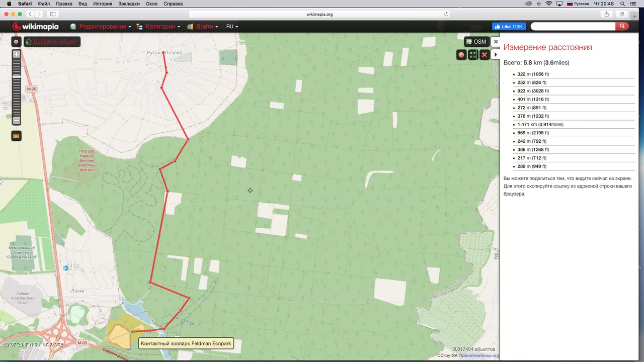Viewport: 644px width, 362px height.
Task: Select the 289 m distance segment
Action: click(x=574, y=166)
